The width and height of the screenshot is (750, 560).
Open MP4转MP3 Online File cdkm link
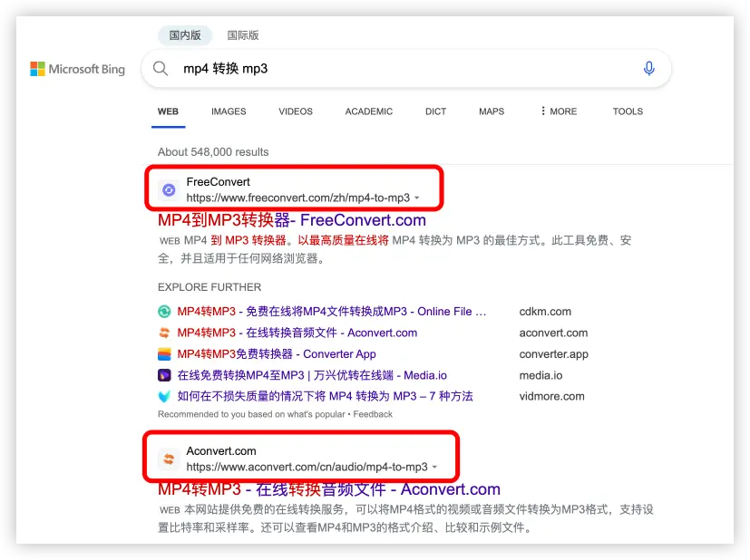[x=332, y=312]
